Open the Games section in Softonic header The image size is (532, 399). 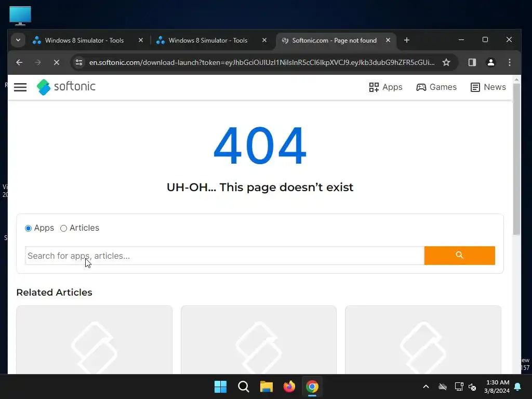point(436,87)
